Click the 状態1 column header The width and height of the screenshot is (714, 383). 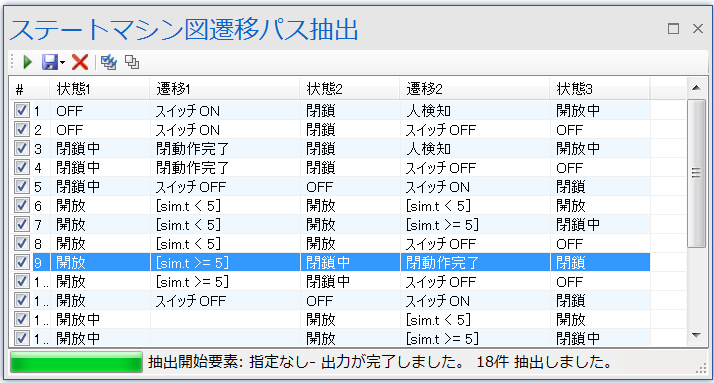point(99,89)
